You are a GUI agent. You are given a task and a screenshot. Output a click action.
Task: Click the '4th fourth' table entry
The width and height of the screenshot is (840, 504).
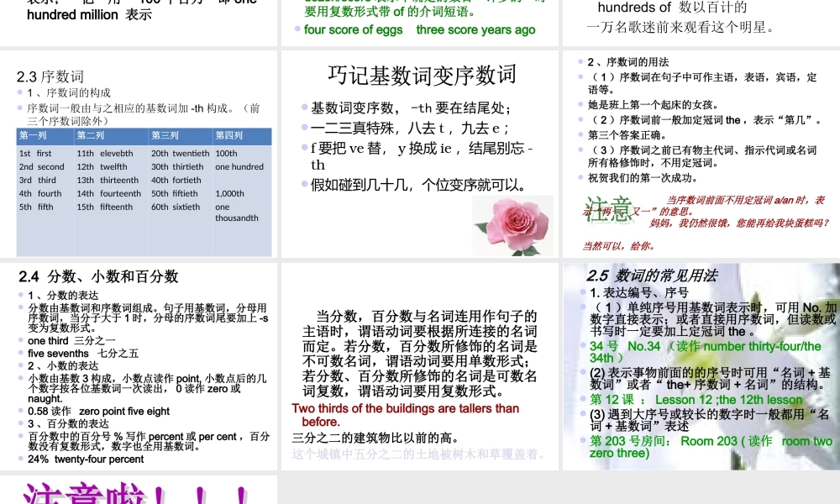point(40,193)
